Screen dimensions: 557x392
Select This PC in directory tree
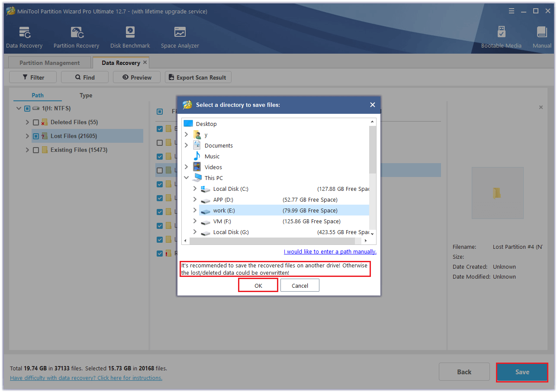(208, 178)
